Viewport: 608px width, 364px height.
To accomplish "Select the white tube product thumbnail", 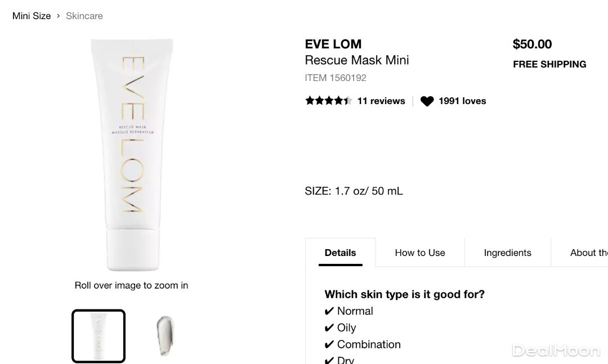I will 99,336.
